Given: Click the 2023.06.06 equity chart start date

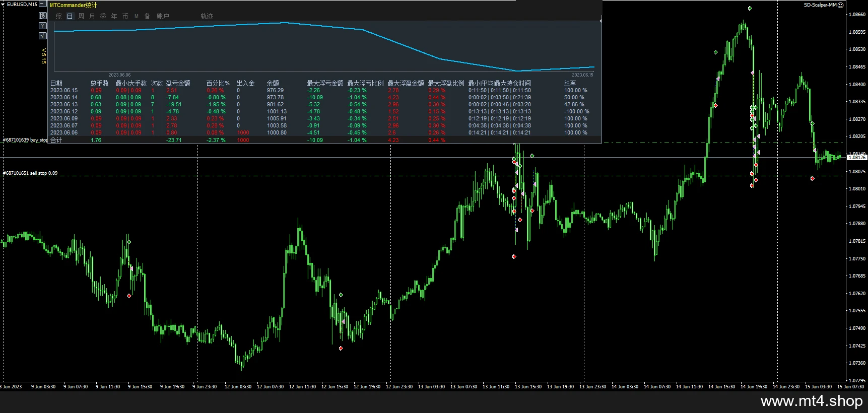Looking at the screenshot, I should coord(119,75).
